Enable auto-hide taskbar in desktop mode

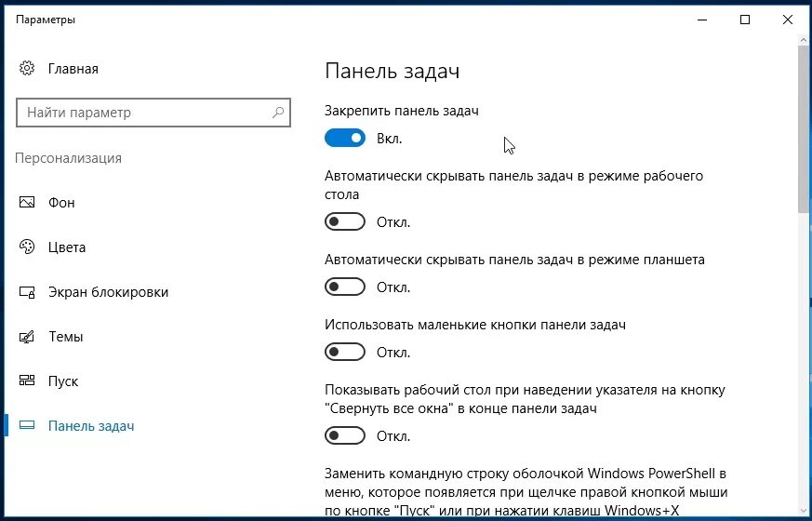click(x=345, y=221)
